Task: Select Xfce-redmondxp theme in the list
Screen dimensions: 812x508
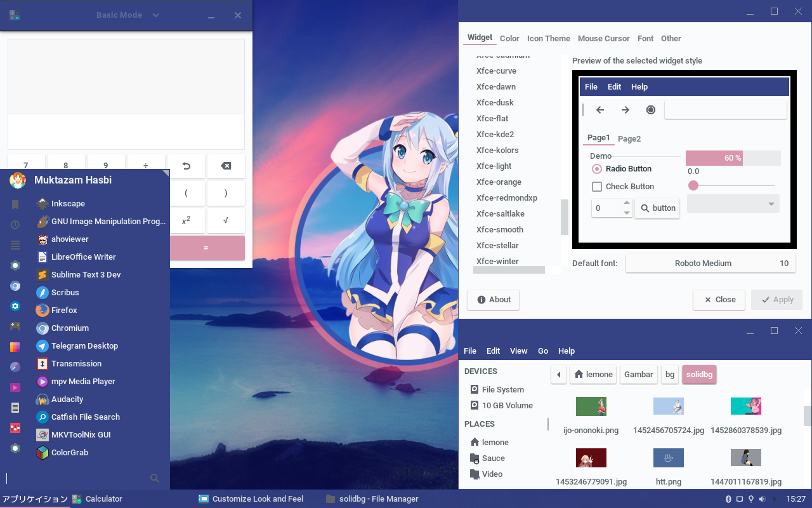Action: click(507, 198)
